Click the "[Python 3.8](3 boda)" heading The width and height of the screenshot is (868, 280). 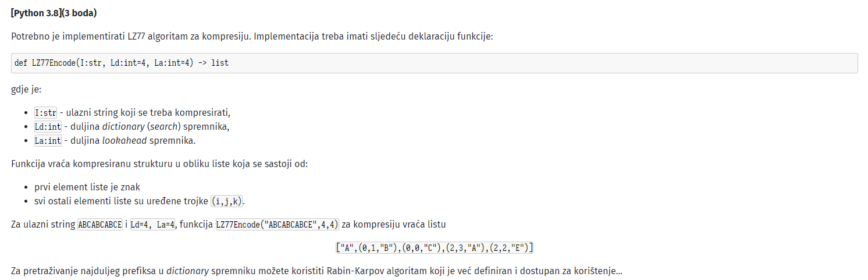click(x=54, y=13)
